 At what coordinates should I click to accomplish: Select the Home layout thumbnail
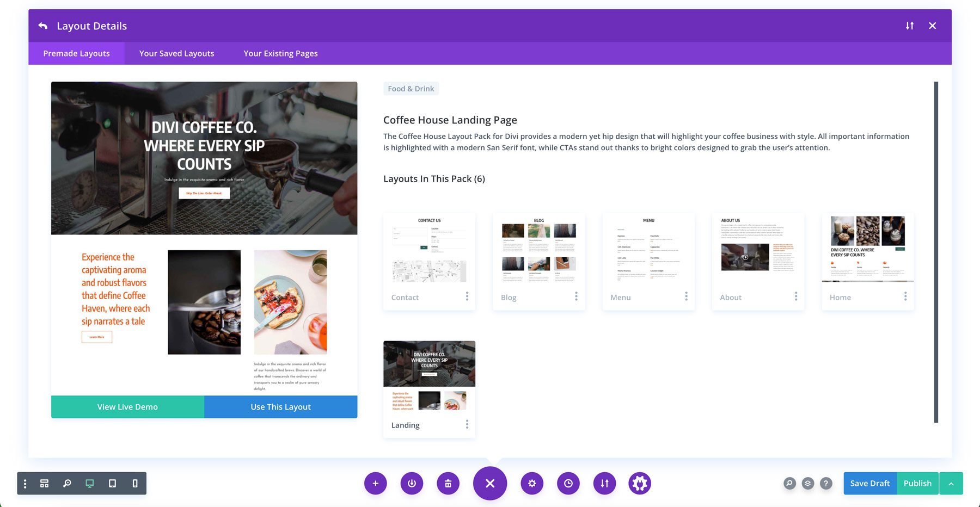867,250
